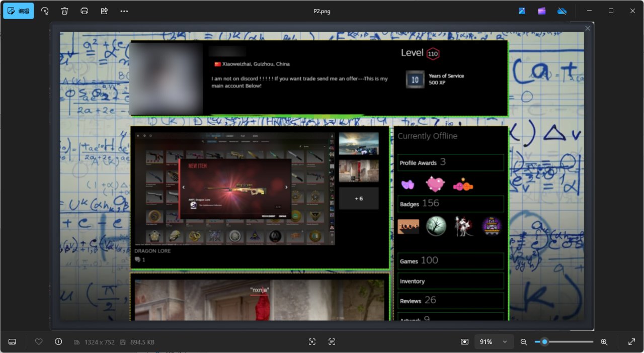Screen dimensions: 644x353
Task: Click the 100+ badge icon
Action: 408,227
